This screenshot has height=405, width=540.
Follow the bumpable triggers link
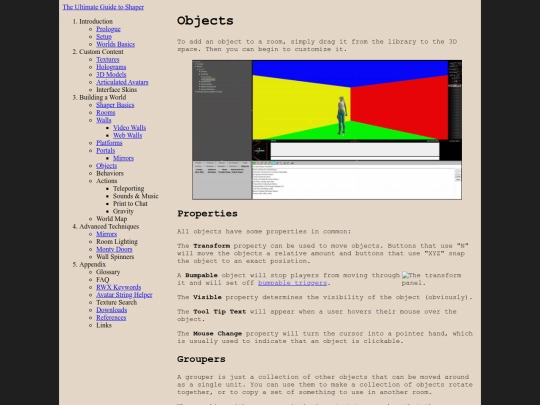292,283
